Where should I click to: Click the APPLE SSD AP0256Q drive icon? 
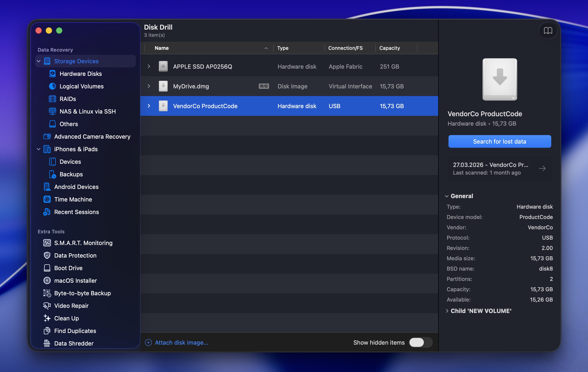163,66
